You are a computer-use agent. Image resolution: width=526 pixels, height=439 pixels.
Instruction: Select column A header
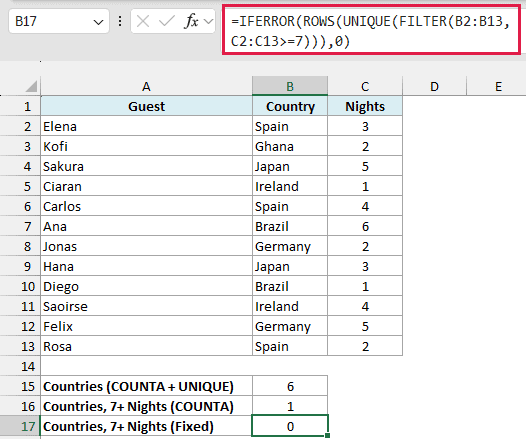(x=146, y=86)
